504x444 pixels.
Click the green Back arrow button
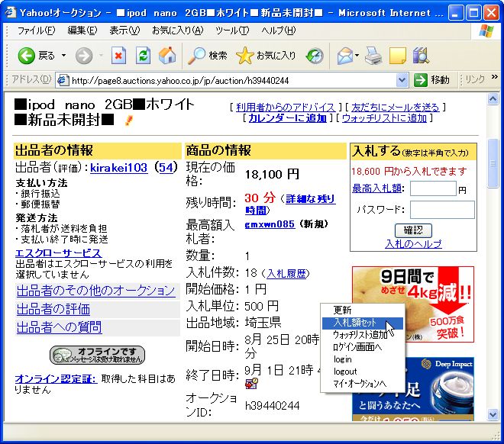(27, 56)
